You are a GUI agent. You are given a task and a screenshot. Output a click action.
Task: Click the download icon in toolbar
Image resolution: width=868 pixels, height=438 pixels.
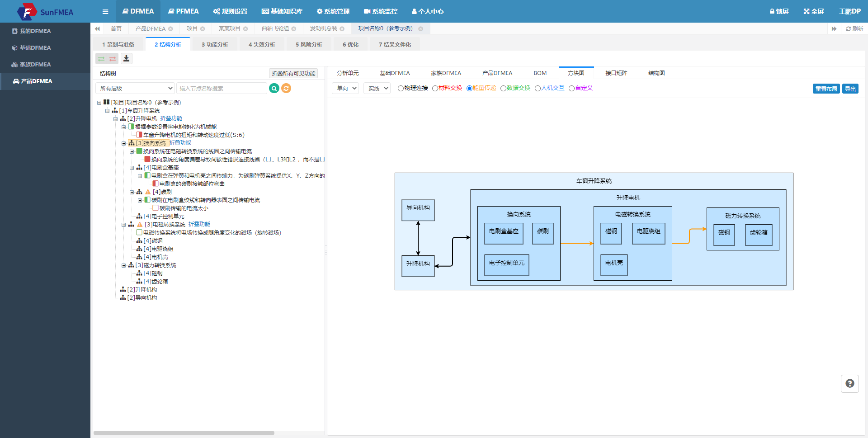(x=126, y=58)
